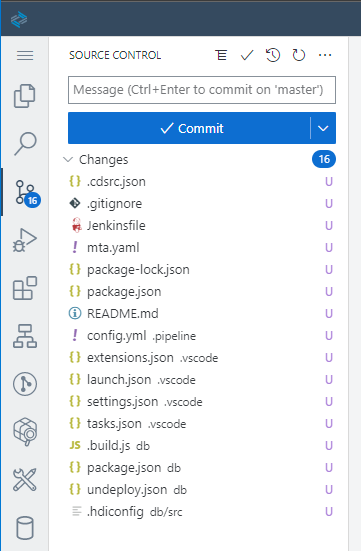Select package.json db file
Screen dimensions: 361x551
[x=199, y=468]
